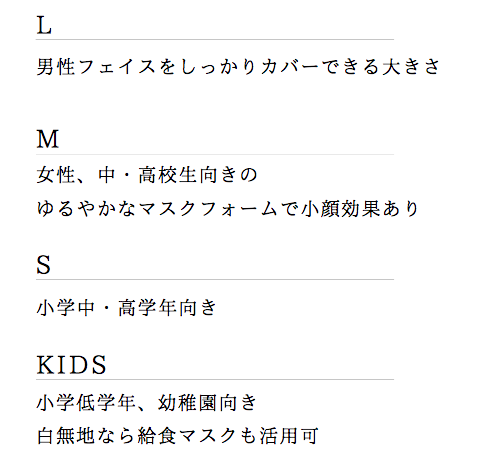Click the text 男性フェイスをしっかりカバーできる大きさ
This screenshot has height=458, width=501.
pos(238,67)
